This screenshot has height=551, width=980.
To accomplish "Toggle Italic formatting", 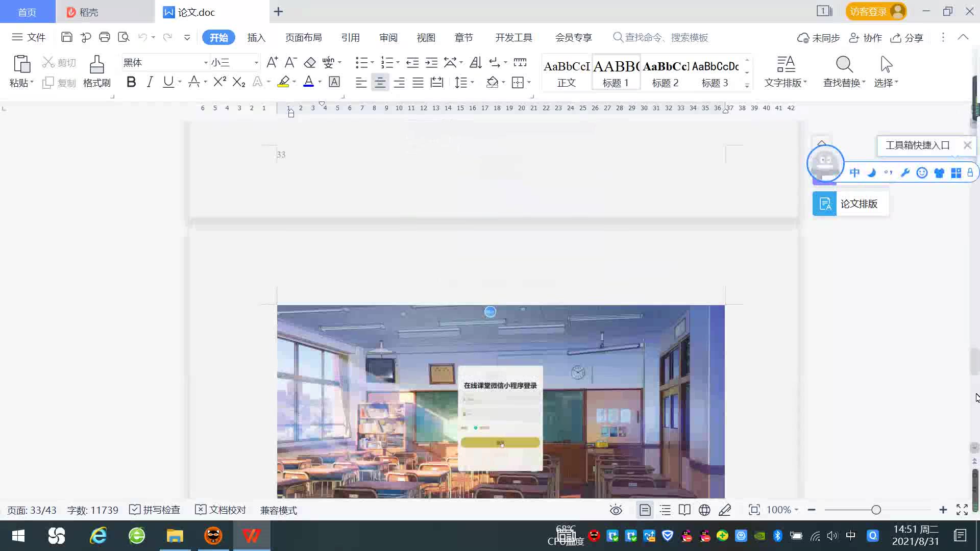I will [x=150, y=82].
